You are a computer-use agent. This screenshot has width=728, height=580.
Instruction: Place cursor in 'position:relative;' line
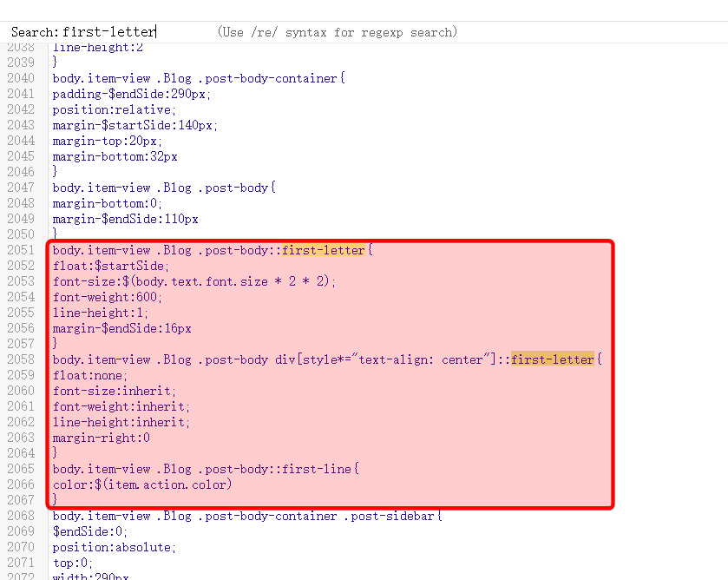pyautogui.click(x=114, y=109)
